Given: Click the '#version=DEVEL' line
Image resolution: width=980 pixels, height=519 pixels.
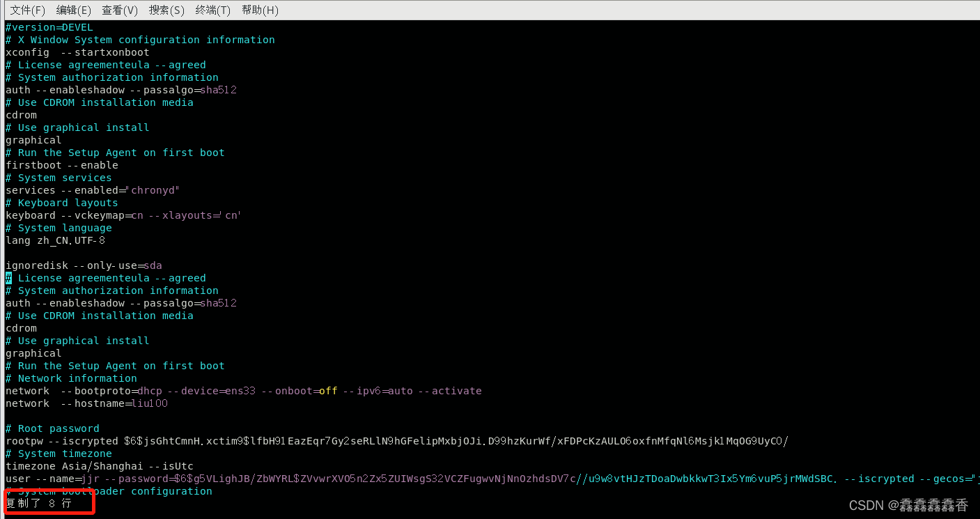Looking at the screenshot, I should (x=49, y=27).
